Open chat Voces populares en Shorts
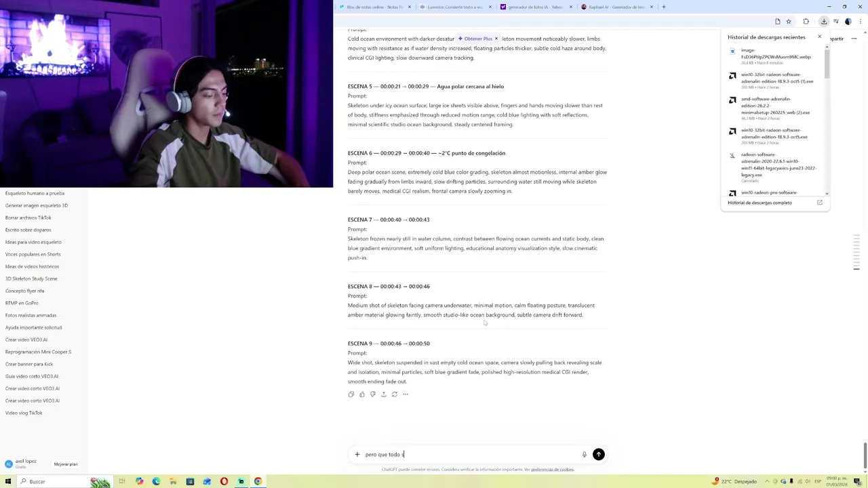Screen dimensions: 868x488 point(33,254)
